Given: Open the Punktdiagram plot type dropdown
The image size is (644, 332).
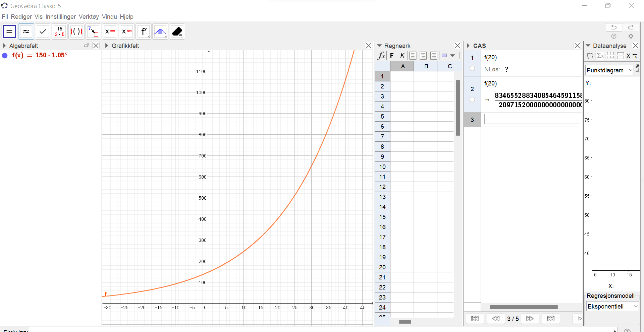Looking at the screenshot, I should [x=609, y=70].
